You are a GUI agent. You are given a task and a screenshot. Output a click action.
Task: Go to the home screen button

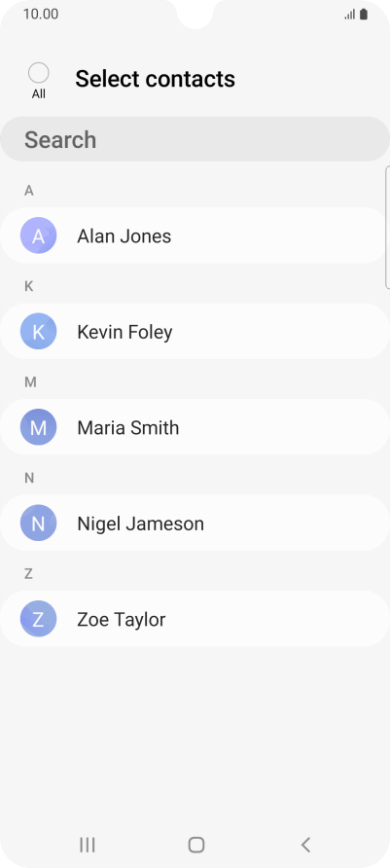click(195, 845)
